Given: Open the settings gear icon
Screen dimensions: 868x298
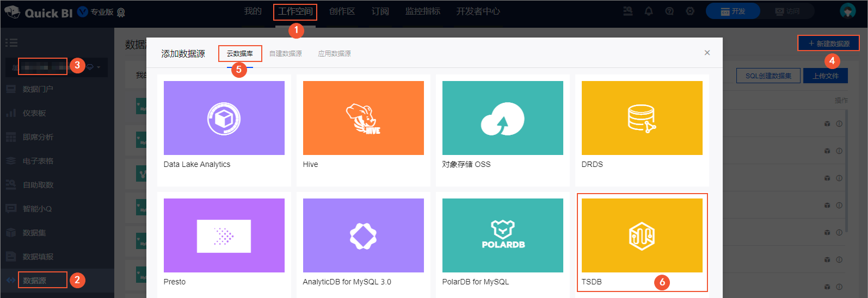Looking at the screenshot, I should tap(690, 11).
